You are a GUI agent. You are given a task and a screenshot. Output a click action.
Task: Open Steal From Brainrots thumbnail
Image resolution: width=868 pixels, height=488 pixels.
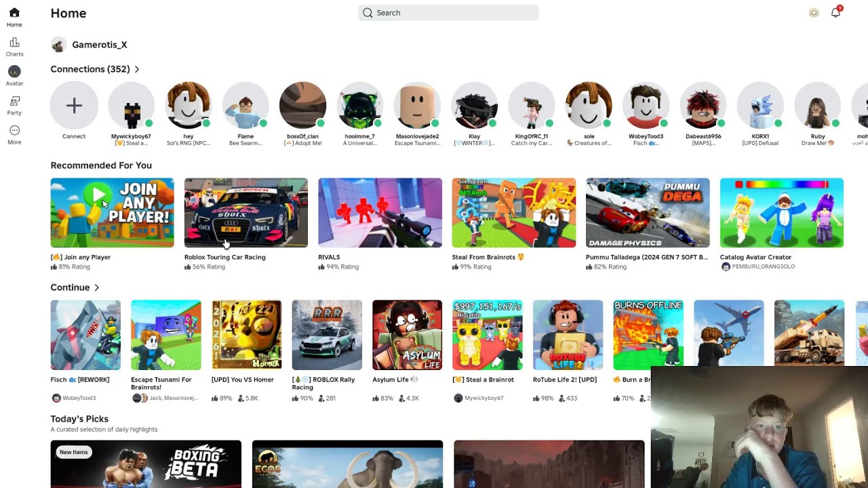click(514, 213)
